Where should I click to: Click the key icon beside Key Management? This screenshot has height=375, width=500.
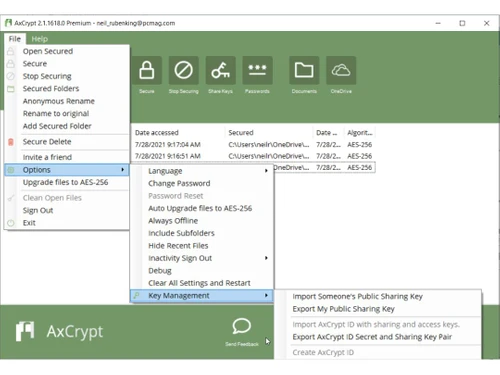pos(137,296)
